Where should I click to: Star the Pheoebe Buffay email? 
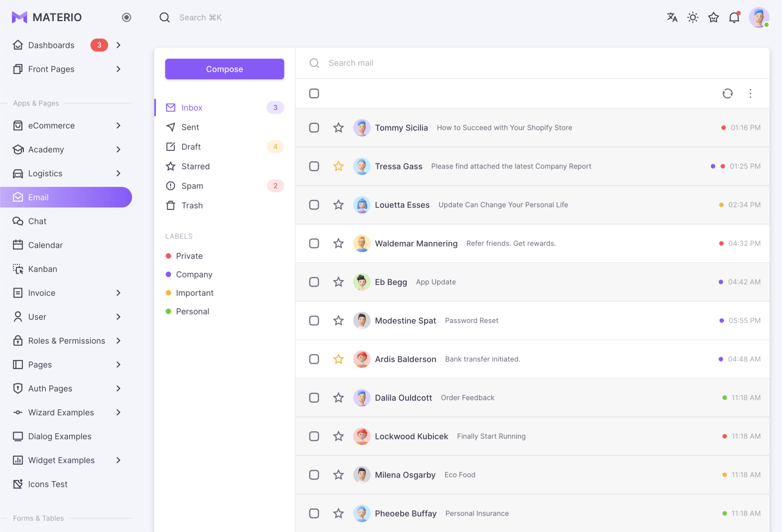coord(338,513)
